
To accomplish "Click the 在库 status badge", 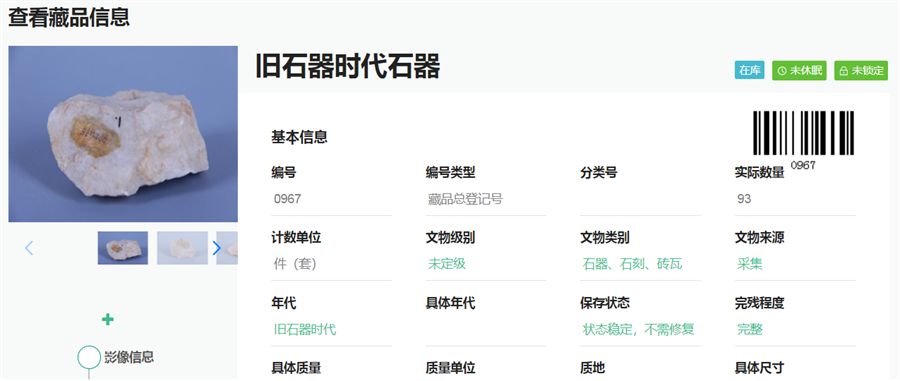I will pos(750,70).
